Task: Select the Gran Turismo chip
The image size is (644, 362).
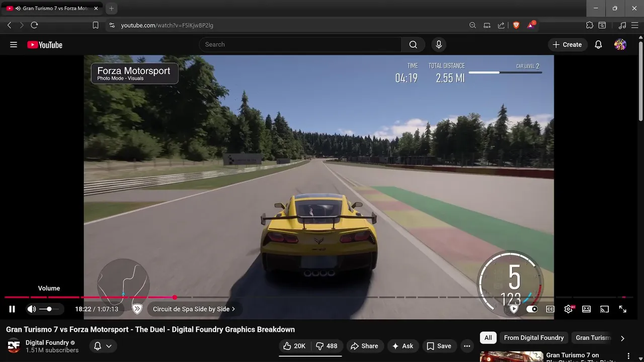Action: click(x=593, y=338)
